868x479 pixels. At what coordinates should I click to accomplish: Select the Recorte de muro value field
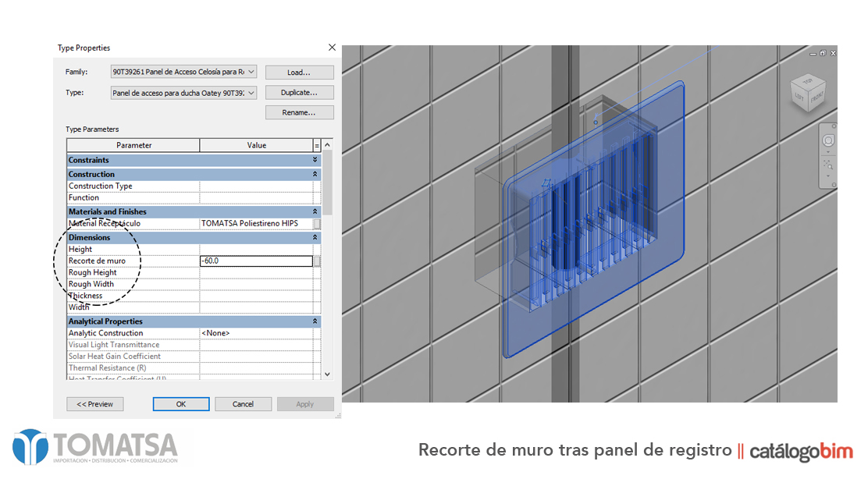coord(256,261)
